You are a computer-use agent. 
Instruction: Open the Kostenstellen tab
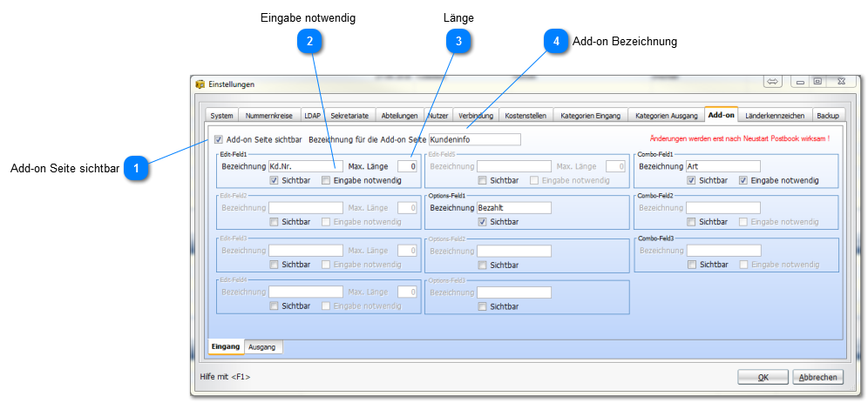pos(526,115)
